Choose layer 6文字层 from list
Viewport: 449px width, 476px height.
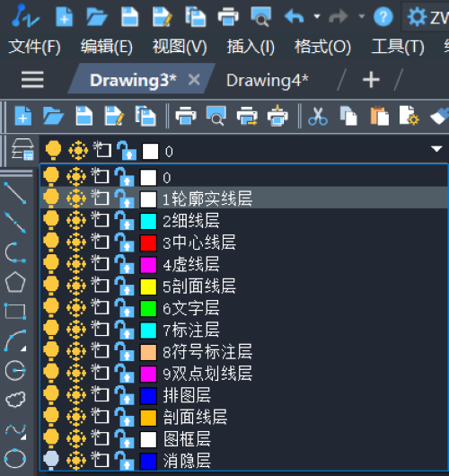click(244, 308)
